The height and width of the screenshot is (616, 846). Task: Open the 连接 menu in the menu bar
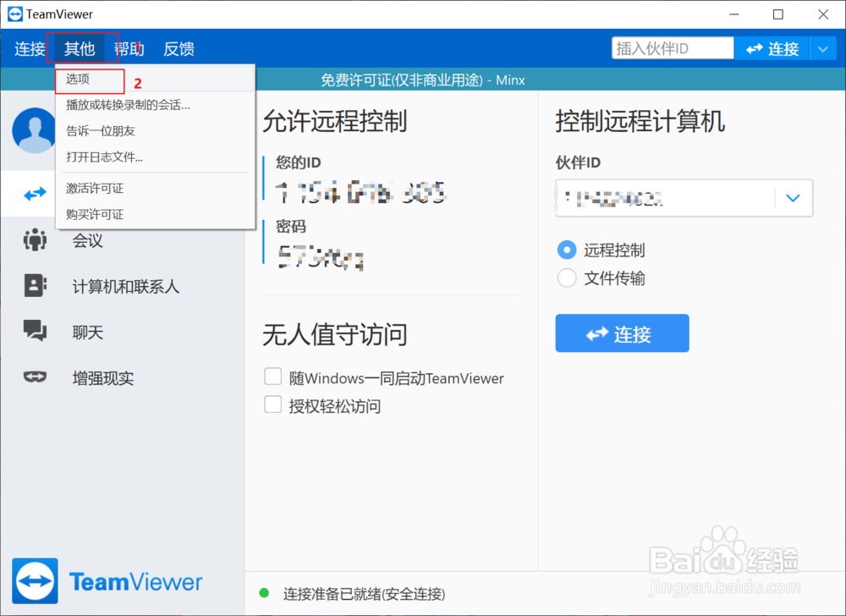point(30,49)
